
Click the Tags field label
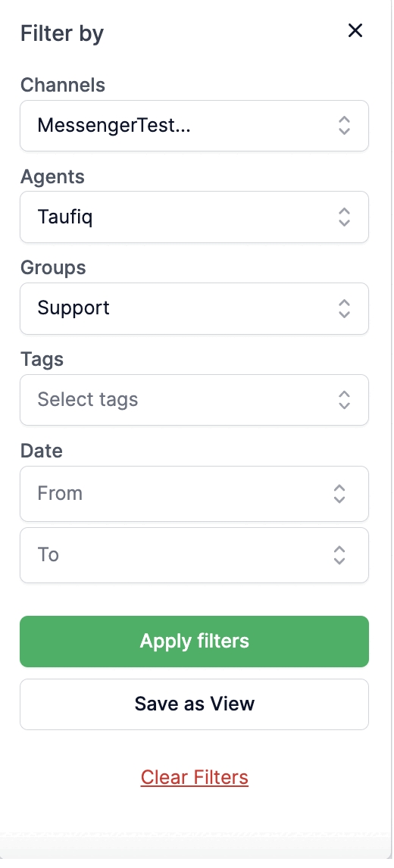(x=42, y=359)
